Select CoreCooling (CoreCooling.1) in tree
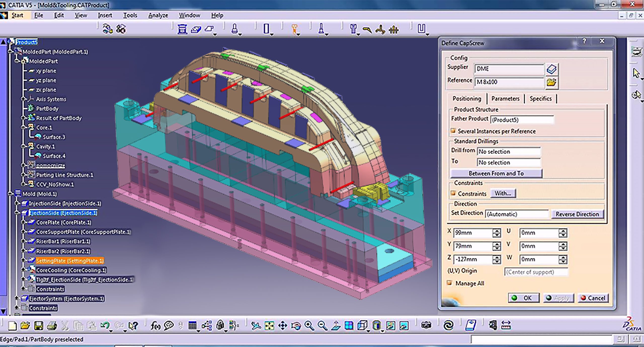644x347 pixels. [x=71, y=270]
